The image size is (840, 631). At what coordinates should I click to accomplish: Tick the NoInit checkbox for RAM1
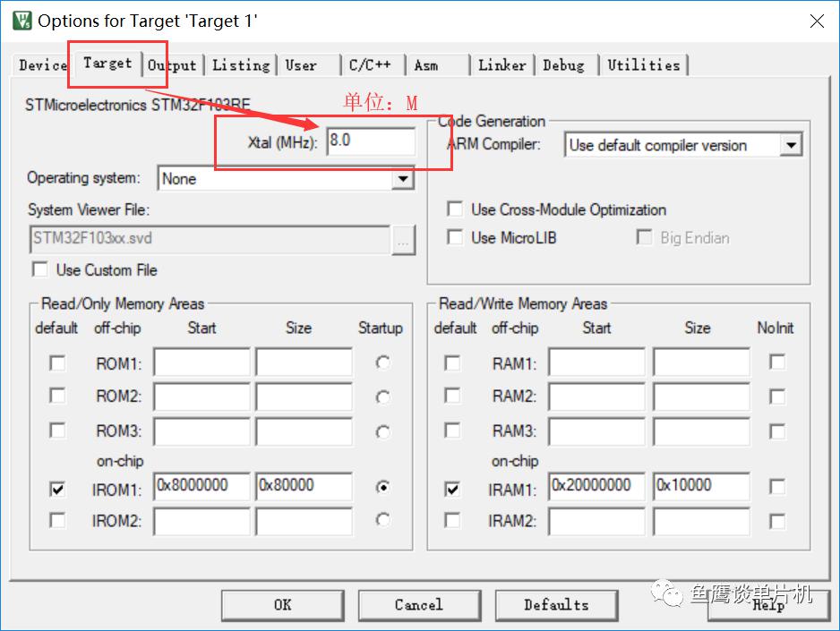tap(777, 362)
